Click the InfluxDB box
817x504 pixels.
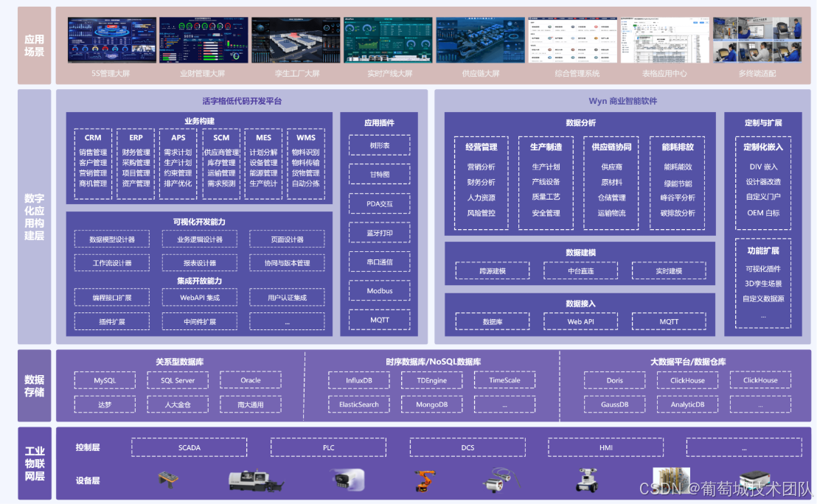(359, 380)
